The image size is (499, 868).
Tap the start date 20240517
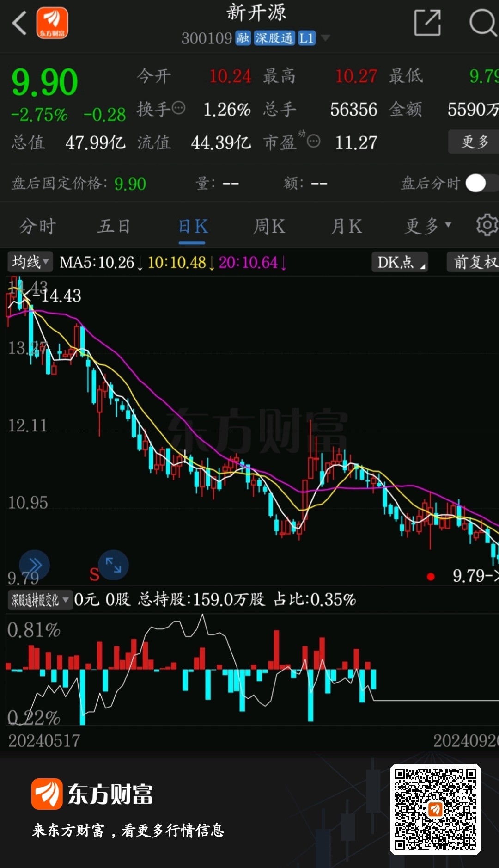pyautogui.click(x=44, y=741)
